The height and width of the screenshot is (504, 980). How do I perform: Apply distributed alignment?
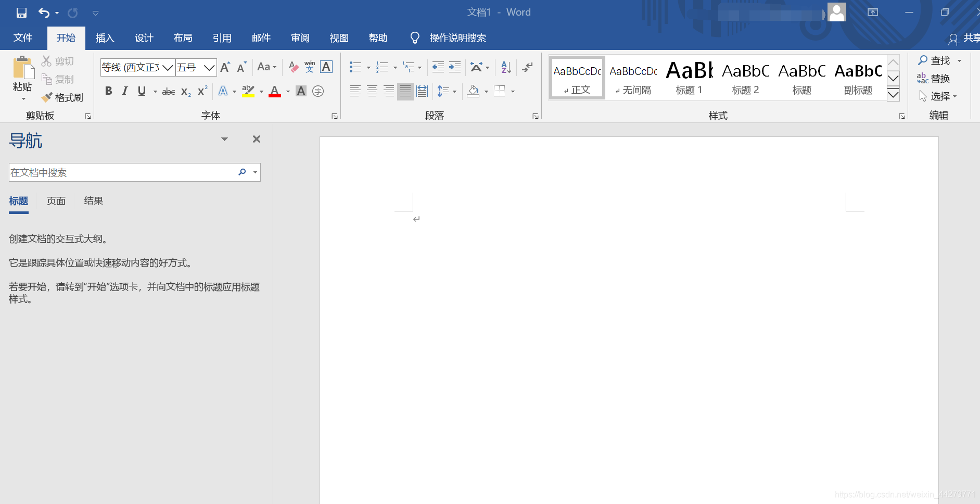[422, 92]
